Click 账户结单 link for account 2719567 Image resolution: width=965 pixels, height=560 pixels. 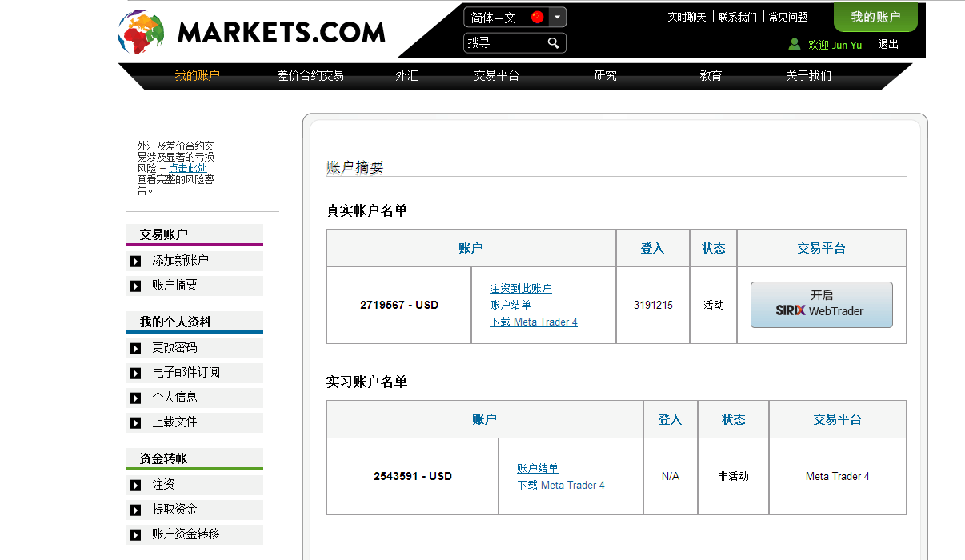pyautogui.click(x=511, y=306)
